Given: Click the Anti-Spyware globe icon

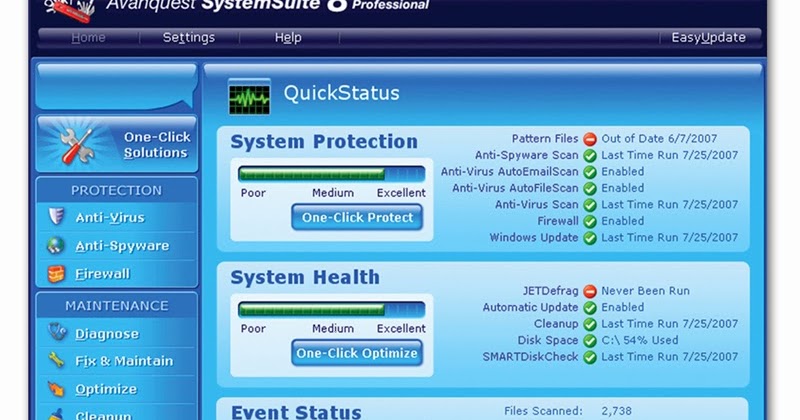Looking at the screenshot, I should [56, 245].
